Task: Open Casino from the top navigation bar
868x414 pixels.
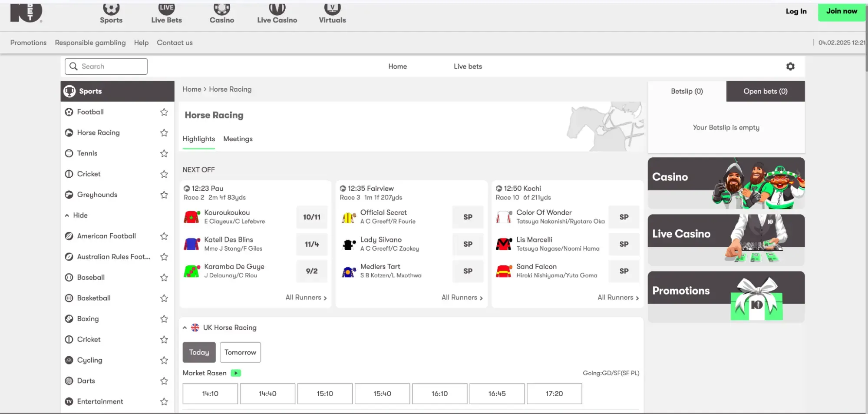Action: pyautogui.click(x=221, y=13)
